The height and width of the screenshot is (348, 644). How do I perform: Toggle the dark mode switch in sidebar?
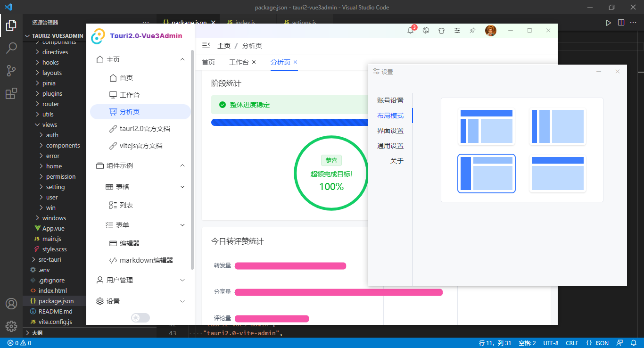[x=140, y=318]
